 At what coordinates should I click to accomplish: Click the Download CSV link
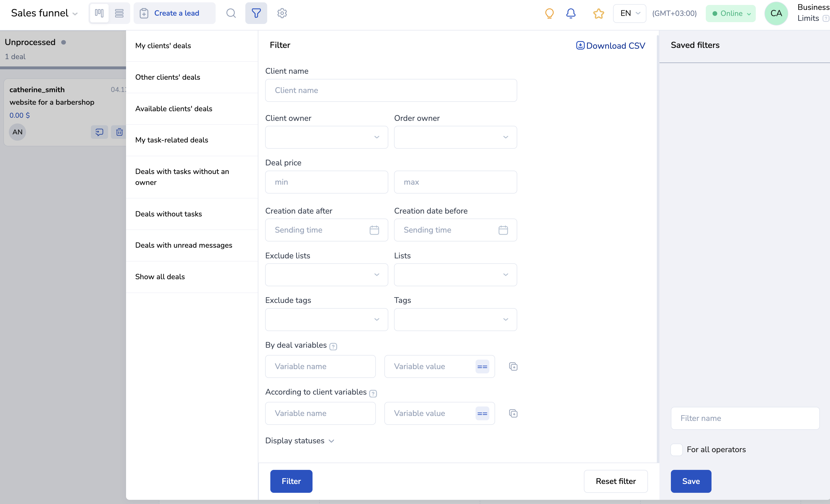[x=610, y=46]
